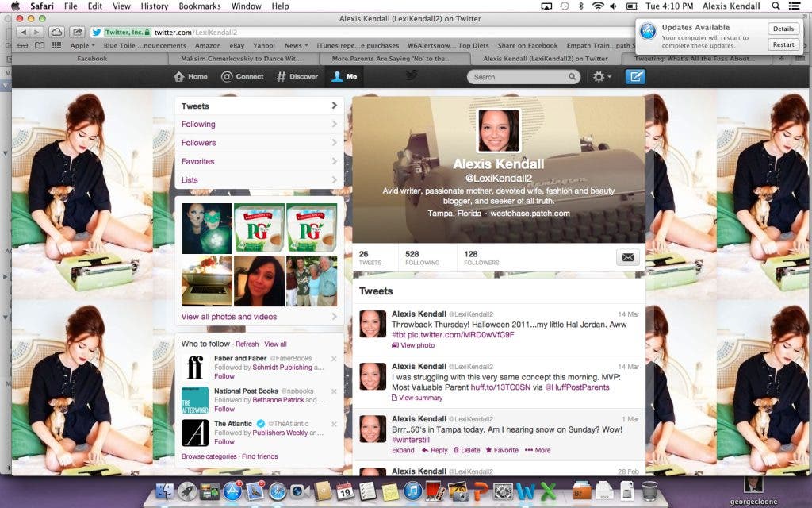Open iTunes from the Dock
812x508 pixels.
pyautogui.click(x=412, y=491)
